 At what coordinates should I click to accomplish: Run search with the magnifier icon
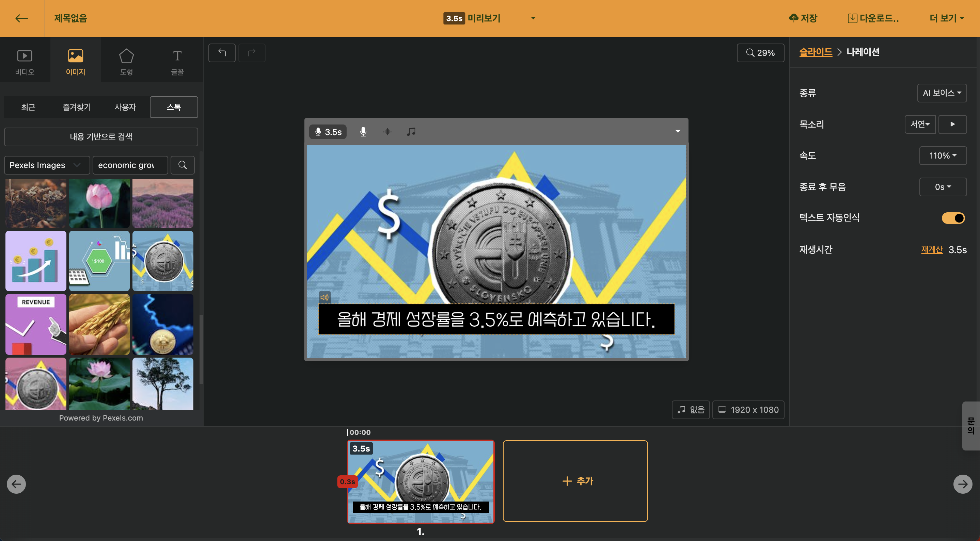coord(183,165)
